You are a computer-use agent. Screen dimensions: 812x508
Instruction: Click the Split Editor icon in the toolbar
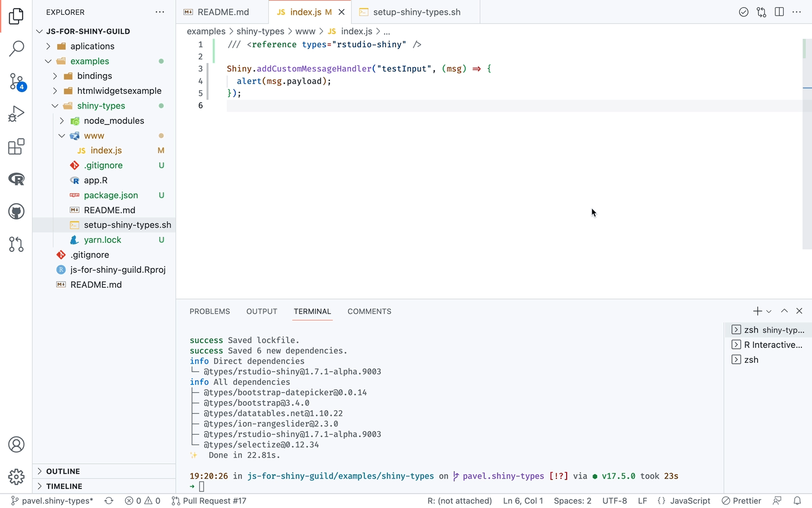tap(779, 11)
